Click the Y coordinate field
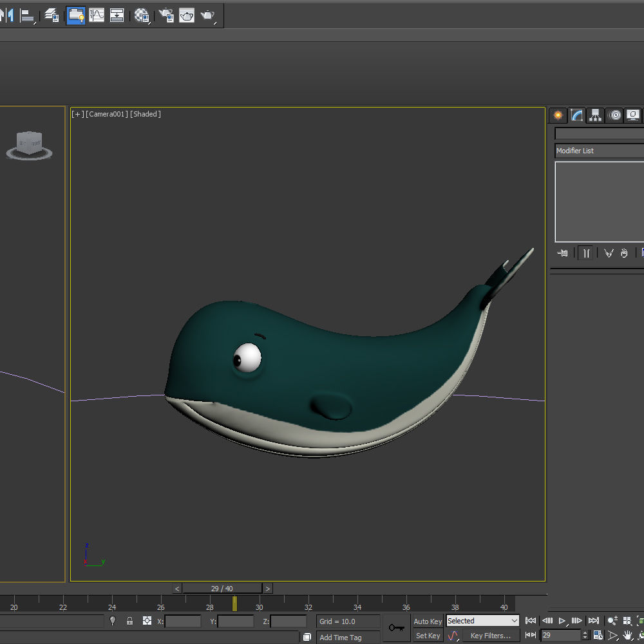This screenshot has width=644, height=644. tap(236, 621)
